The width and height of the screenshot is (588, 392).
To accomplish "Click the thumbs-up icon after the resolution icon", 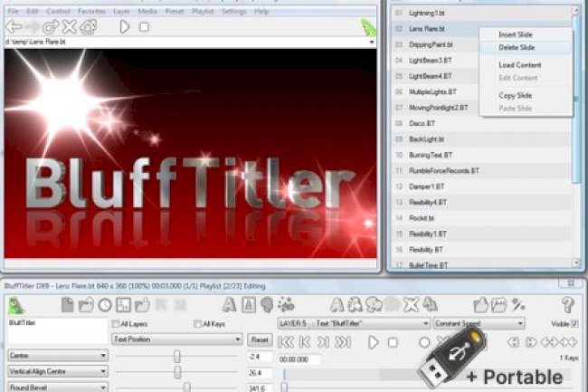I will click(x=143, y=304).
